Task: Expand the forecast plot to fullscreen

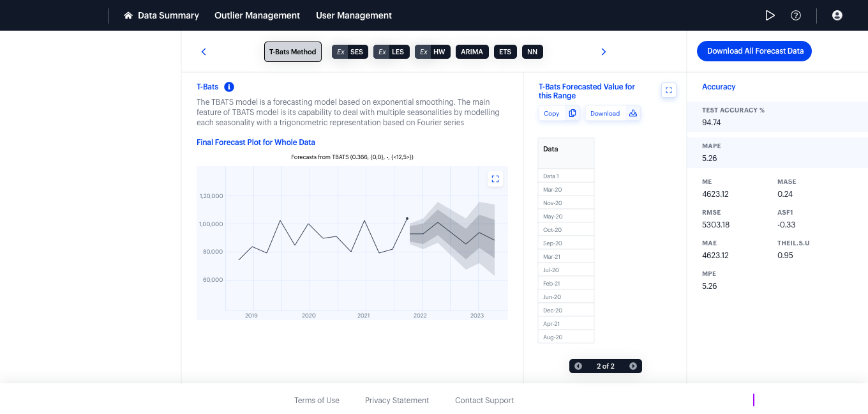Action: [x=495, y=179]
